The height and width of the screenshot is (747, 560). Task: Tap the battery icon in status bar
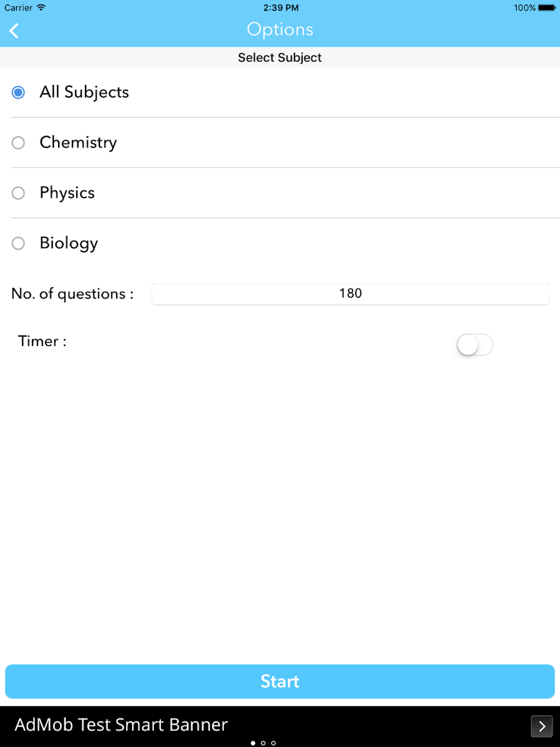tap(547, 7)
